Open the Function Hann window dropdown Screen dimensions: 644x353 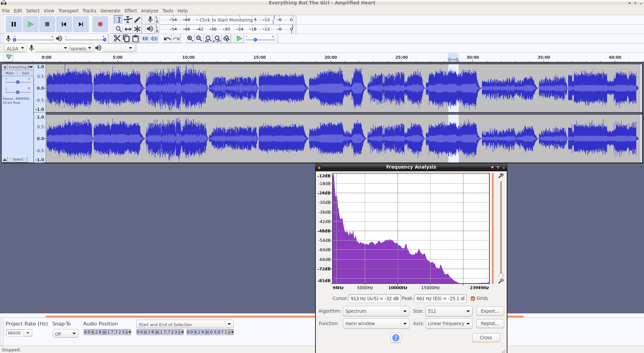tap(376, 323)
